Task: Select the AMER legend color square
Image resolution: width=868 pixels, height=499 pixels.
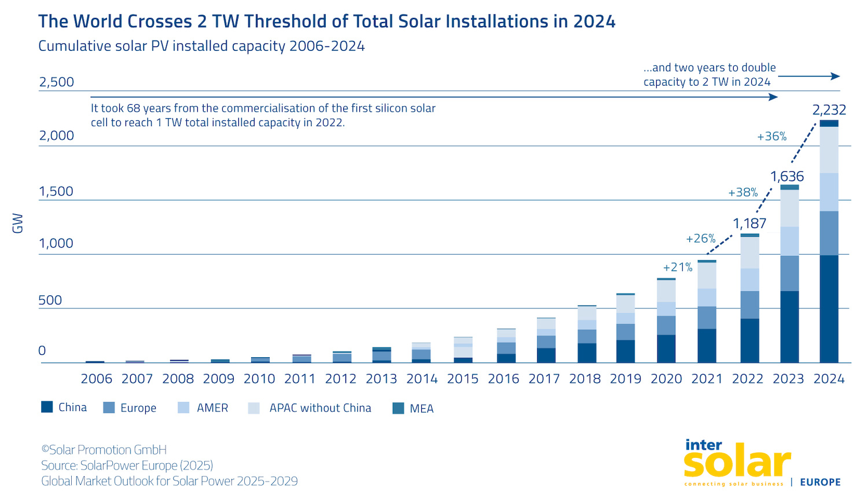Action: pyautogui.click(x=183, y=408)
